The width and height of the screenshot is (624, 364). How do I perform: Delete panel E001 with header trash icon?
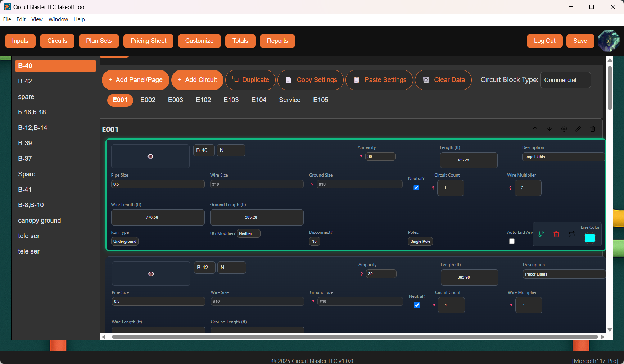tap(593, 129)
